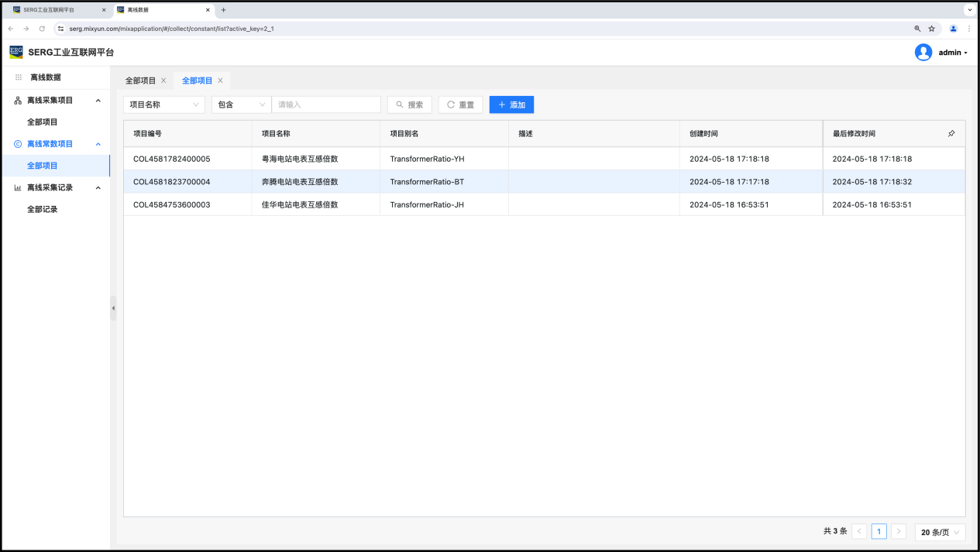The height and width of the screenshot is (552, 980).
Task: Click the 搜索 search button
Action: click(409, 105)
